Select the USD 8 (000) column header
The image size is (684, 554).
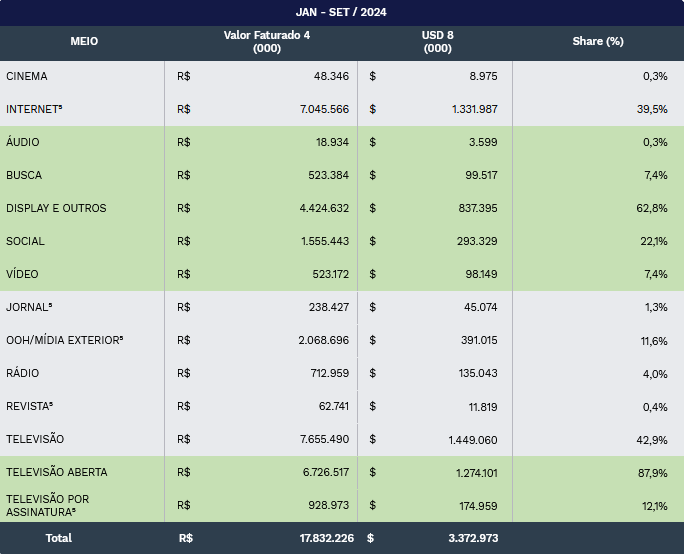point(438,41)
